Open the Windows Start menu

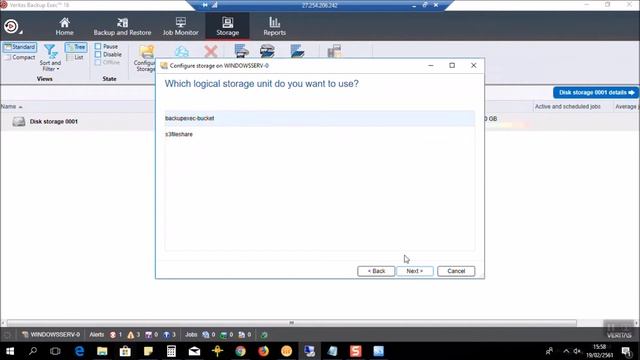(10, 351)
